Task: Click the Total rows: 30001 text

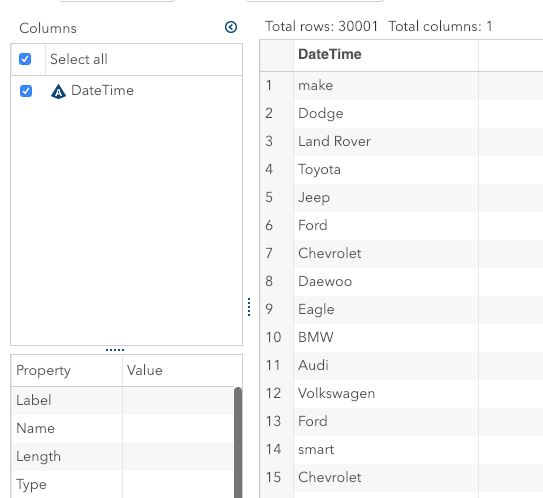Action: (x=321, y=26)
